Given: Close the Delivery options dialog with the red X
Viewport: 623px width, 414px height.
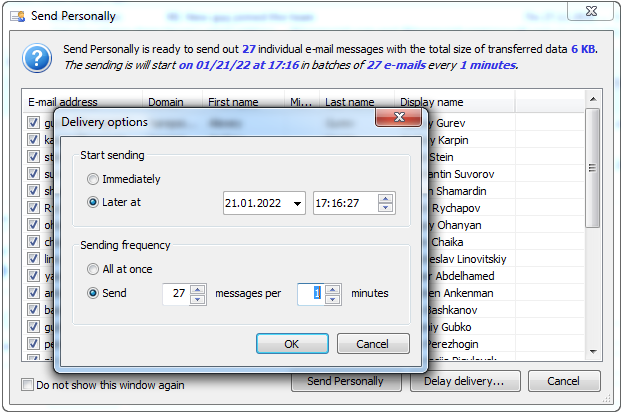Looking at the screenshot, I should pyautogui.click(x=399, y=117).
